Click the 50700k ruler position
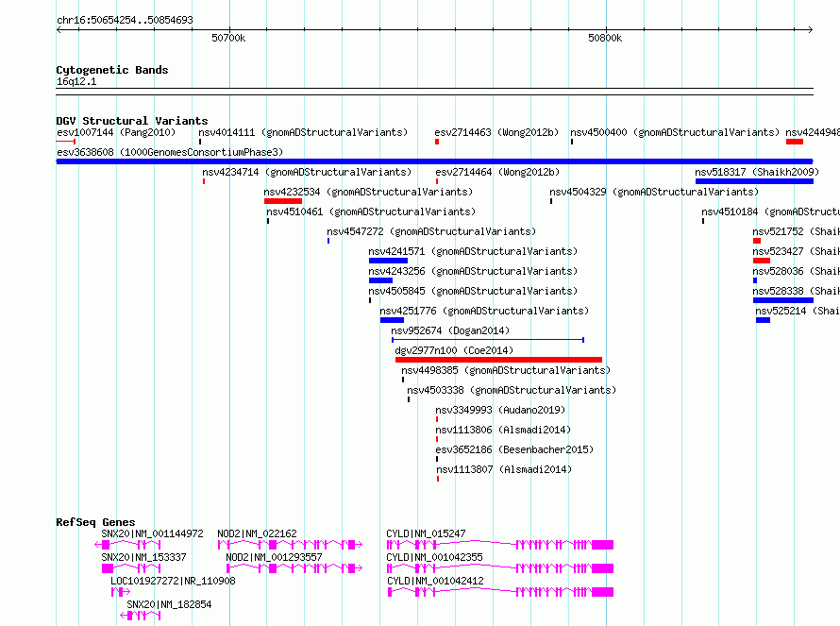840x626 pixels. coord(228,38)
